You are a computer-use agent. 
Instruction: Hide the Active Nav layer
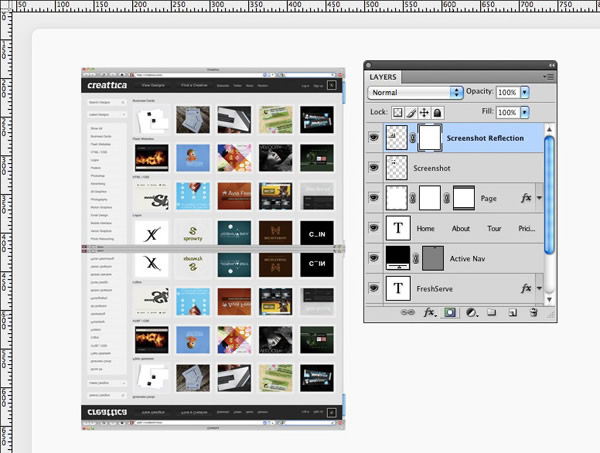pos(374,258)
